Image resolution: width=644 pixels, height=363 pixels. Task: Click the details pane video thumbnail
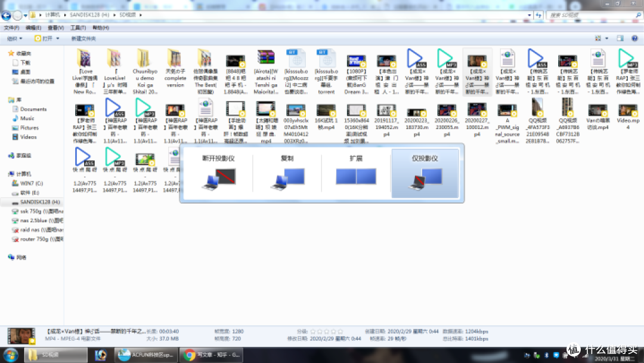(x=21, y=336)
